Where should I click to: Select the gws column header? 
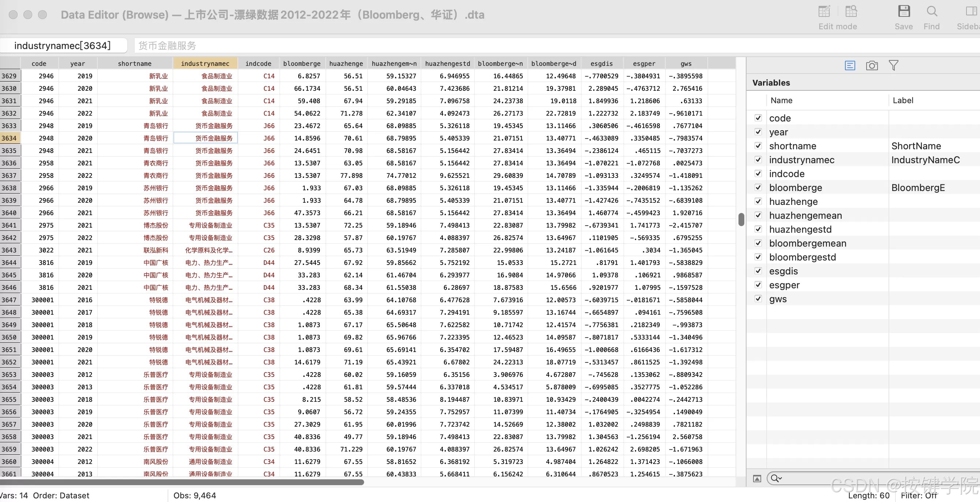click(686, 64)
